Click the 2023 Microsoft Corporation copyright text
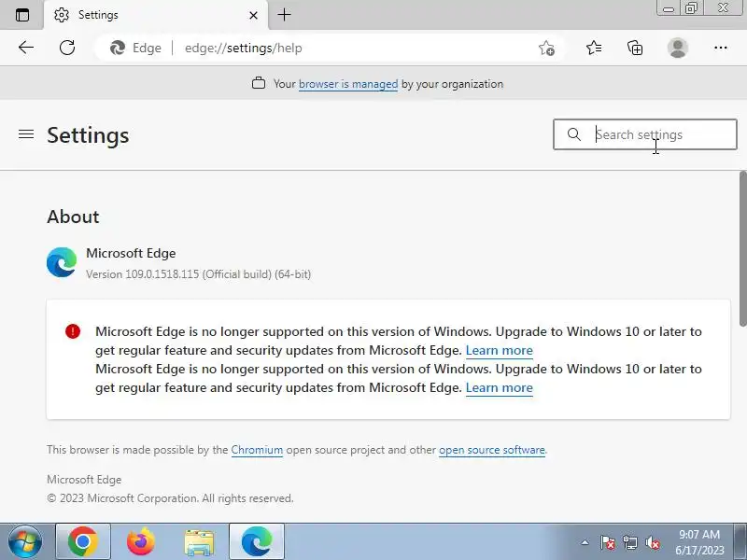The width and height of the screenshot is (747, 560). (x=170, y=498)
